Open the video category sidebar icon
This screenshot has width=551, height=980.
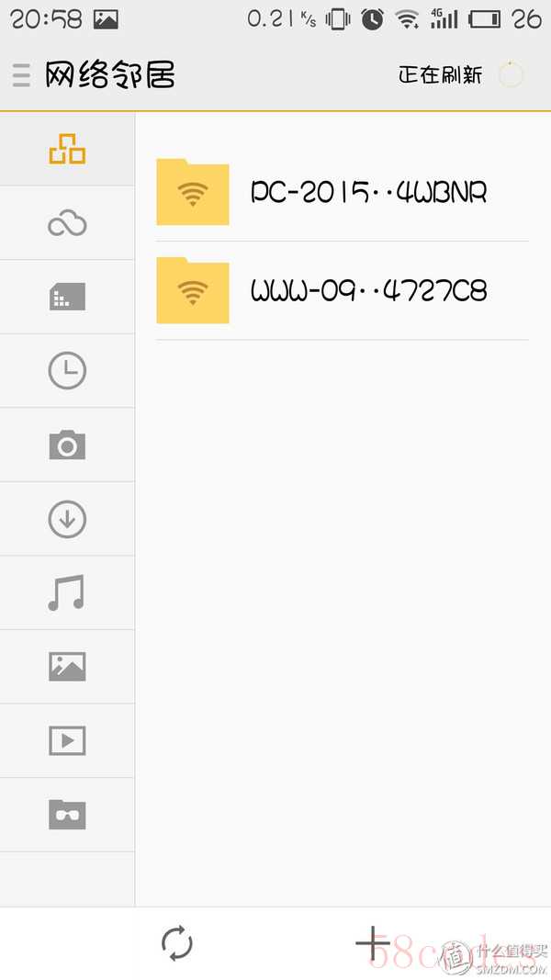67,740
